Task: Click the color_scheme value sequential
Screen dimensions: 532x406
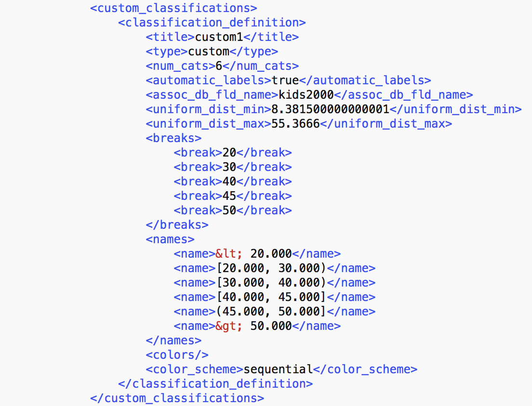Action: coord(278,369)
